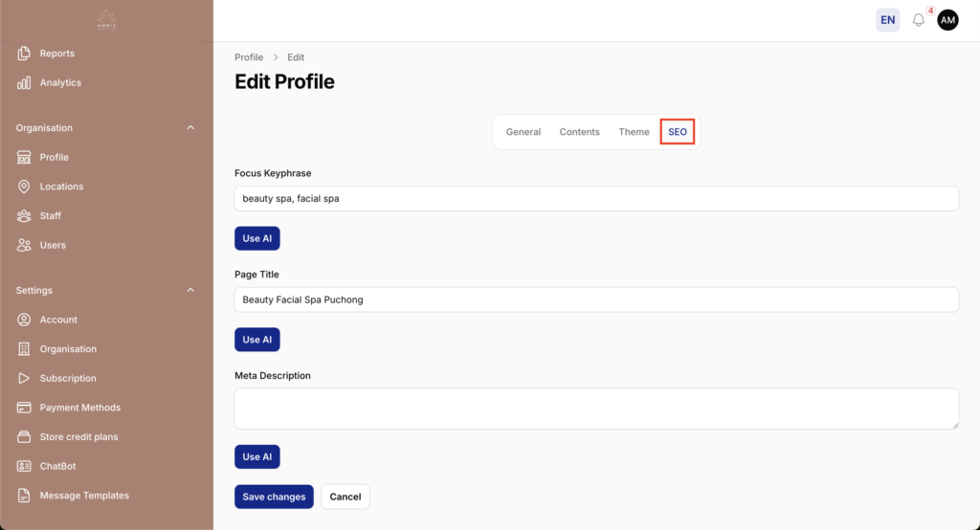The width and height of the screenshot is (980, 530).
Task: Open ChatBot using its sidebar icon
Action: click(24, 466)
